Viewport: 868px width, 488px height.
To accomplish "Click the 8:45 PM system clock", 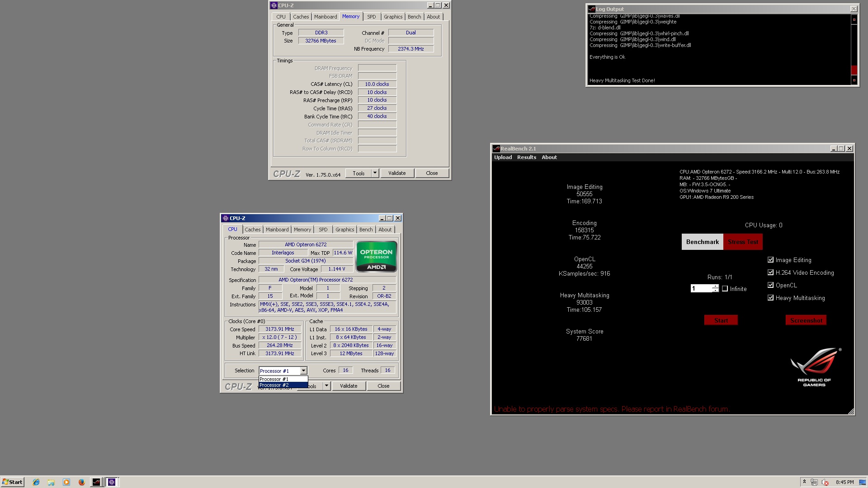I will pyautogui.click(x=844, y=482).
